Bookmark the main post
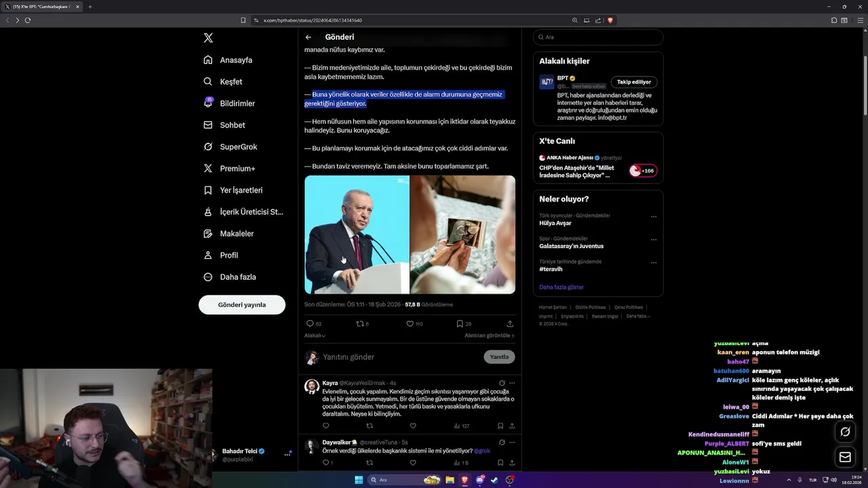Image resolution: width=868 pixels, height=488 pixels. tap(464, 324)
